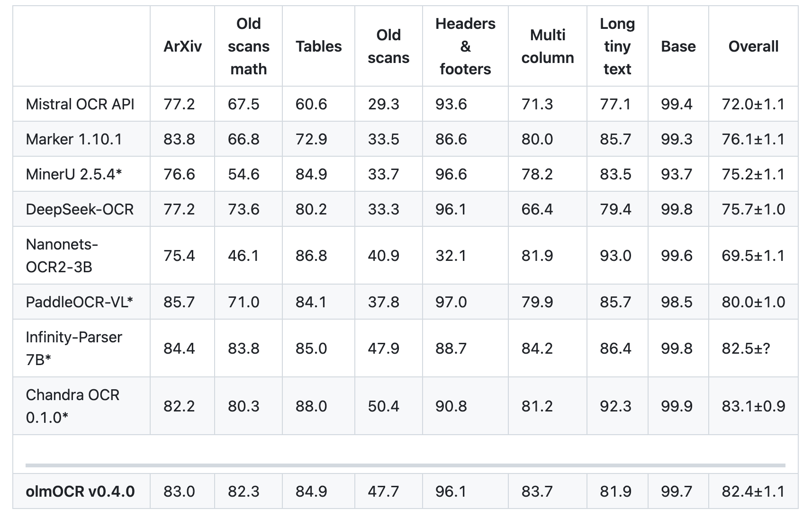Click the Multi column header cell
The image size is (812, 518).
[547, 46]
